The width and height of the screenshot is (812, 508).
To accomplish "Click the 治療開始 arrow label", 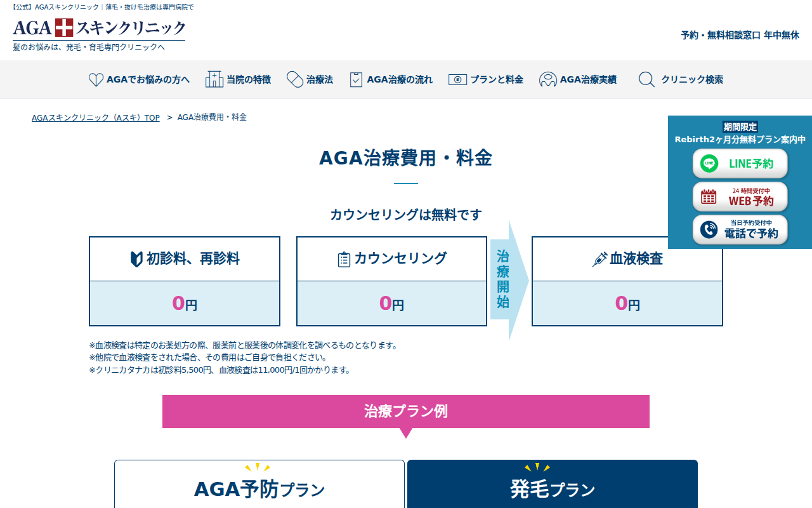I will (x=503, y=279).
